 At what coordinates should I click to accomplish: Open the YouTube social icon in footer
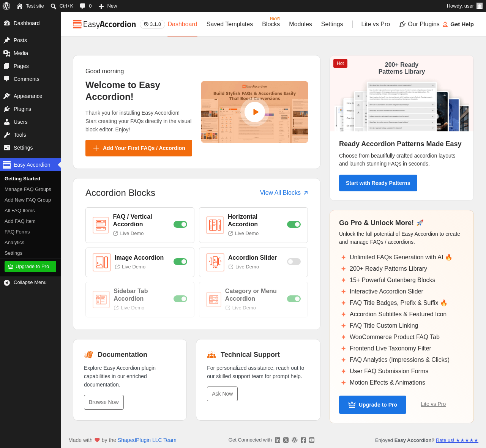pyautogui.click(x=312, y=440)
